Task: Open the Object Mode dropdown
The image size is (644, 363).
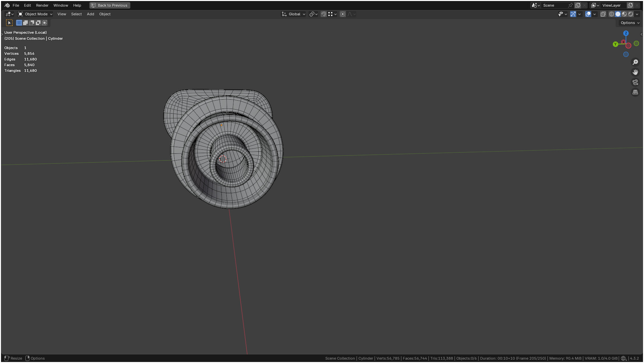Action: (x=35, y=14)
